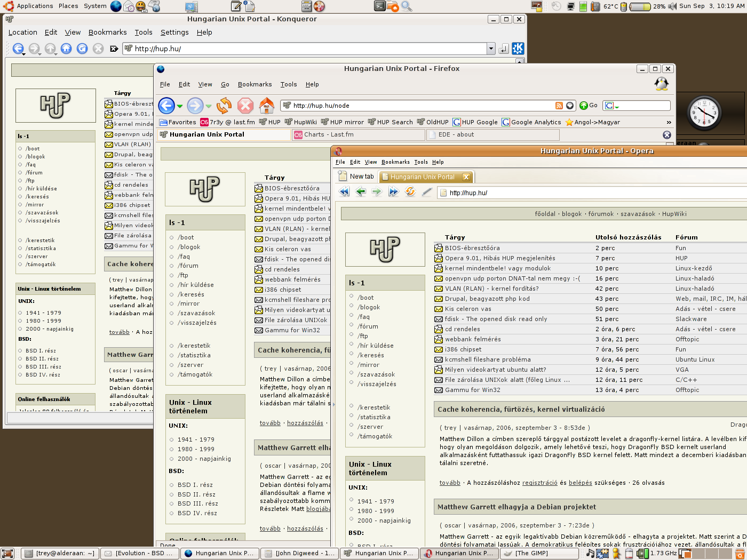This screenshot has height=560, width=747.
Task: Click the regisztráció link in Opera page
Action: [540, 483]
